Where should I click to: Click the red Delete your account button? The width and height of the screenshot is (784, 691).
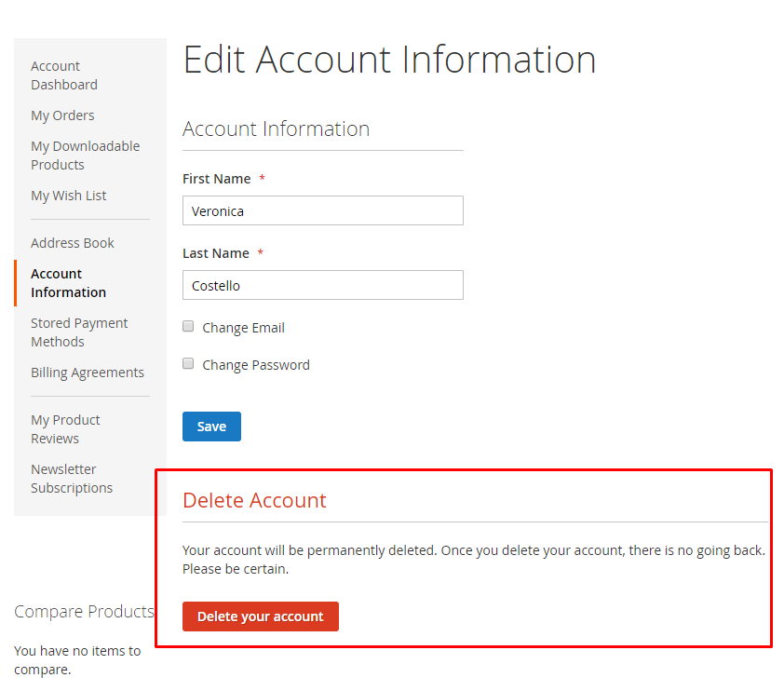pyautogui.click(x=261, y=616)
